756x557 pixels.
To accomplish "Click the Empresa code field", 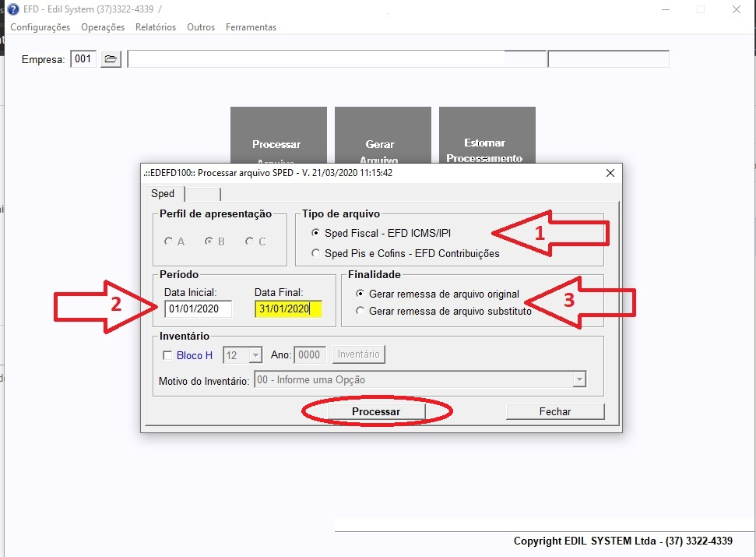I will tap(83, 59).
